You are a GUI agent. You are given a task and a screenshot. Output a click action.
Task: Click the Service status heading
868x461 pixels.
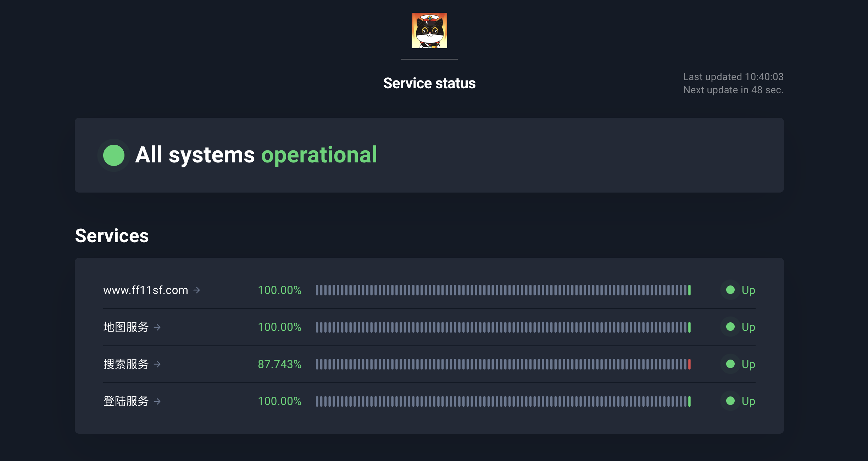(x=429, y=83)
